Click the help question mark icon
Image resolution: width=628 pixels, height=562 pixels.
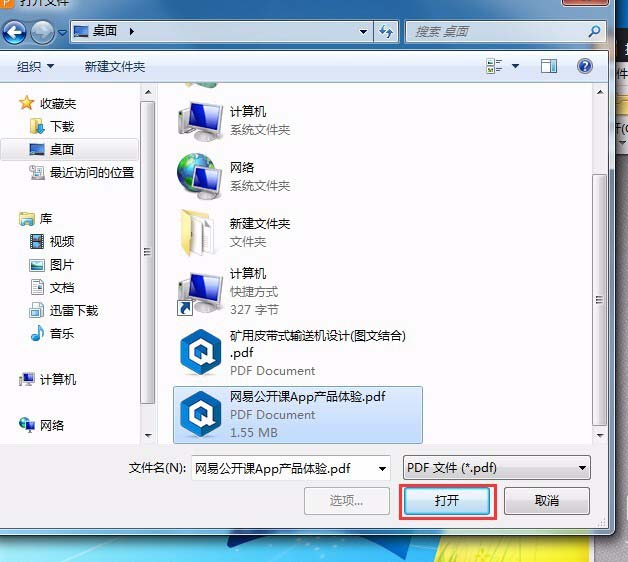[x=585, y=66]
